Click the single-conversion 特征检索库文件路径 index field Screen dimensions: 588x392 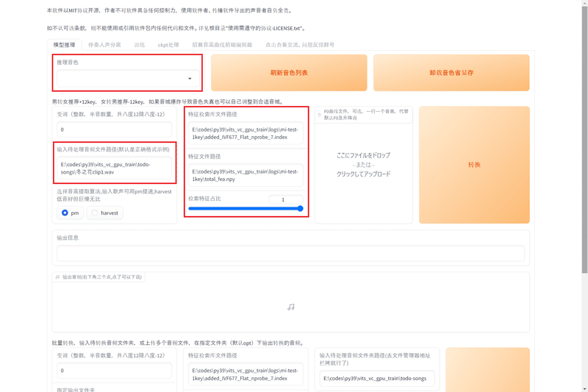[x=245, y=133]
